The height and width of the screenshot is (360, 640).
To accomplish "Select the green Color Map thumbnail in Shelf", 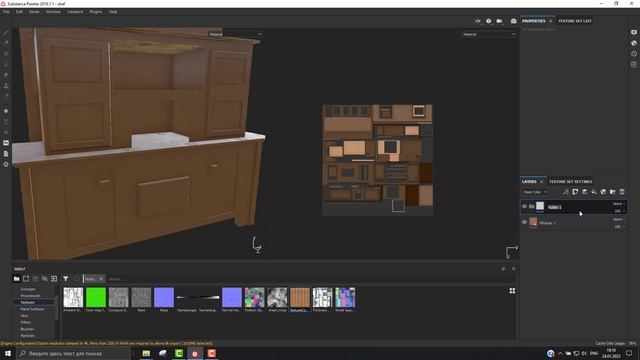I will tap(96, 298).
